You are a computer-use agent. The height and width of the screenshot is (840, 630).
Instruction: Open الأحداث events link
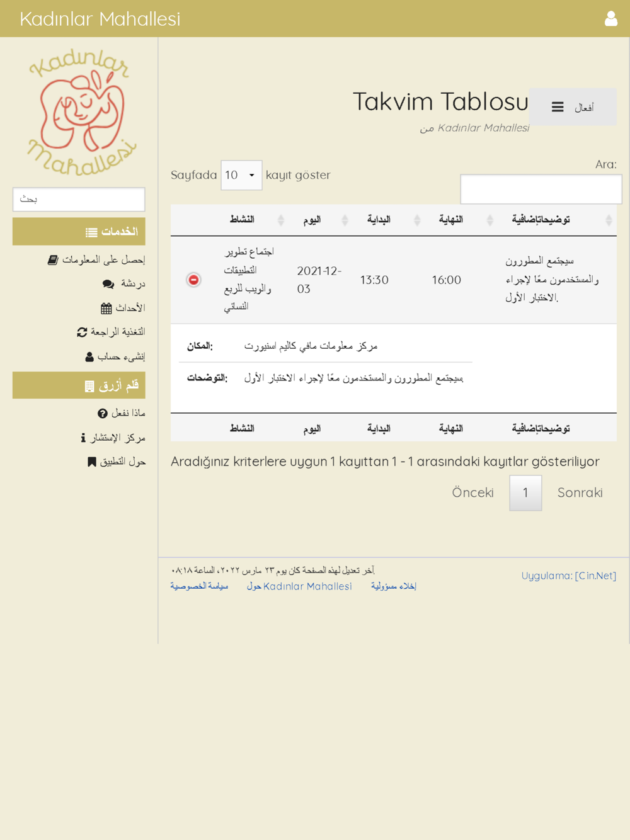coord(123,308)
